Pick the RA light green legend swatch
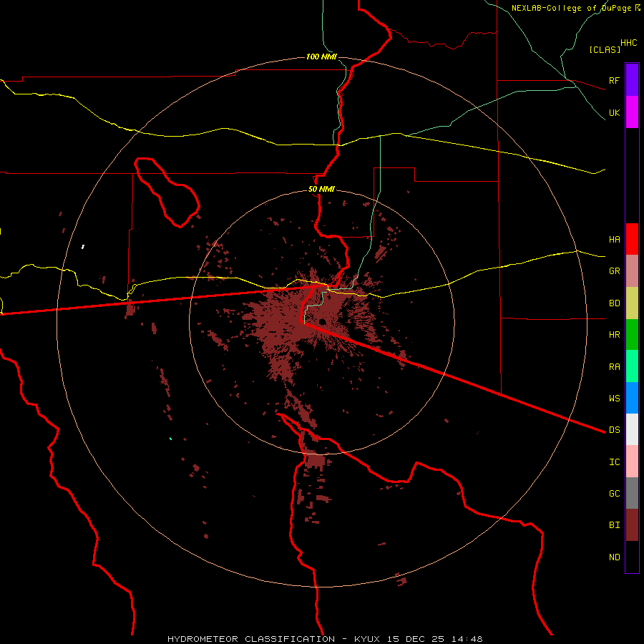The width and height of the screenshot is (644, 644). coord(632,366)
